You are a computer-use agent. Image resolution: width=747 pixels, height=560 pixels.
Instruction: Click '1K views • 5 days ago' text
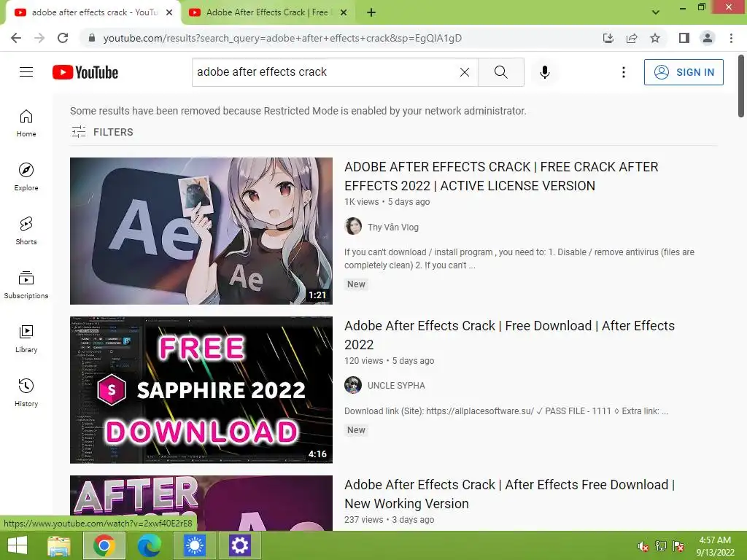pyautogui.click(x=387, y=202)
